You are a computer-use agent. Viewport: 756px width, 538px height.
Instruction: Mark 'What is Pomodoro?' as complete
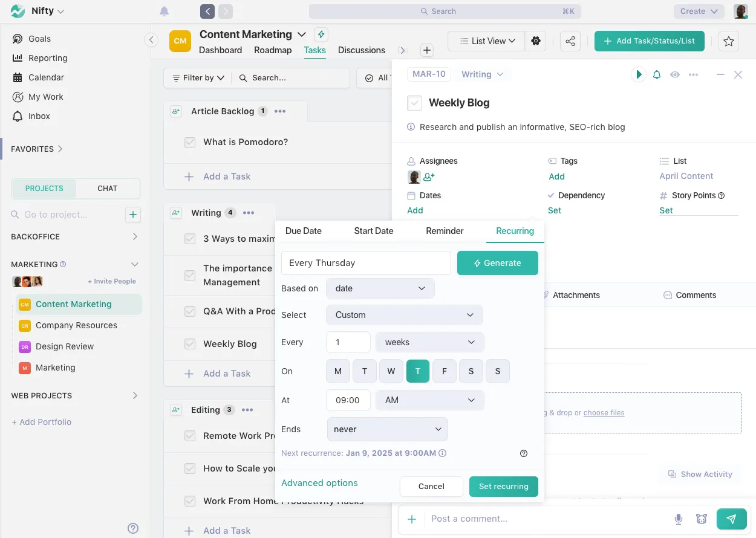189,142
